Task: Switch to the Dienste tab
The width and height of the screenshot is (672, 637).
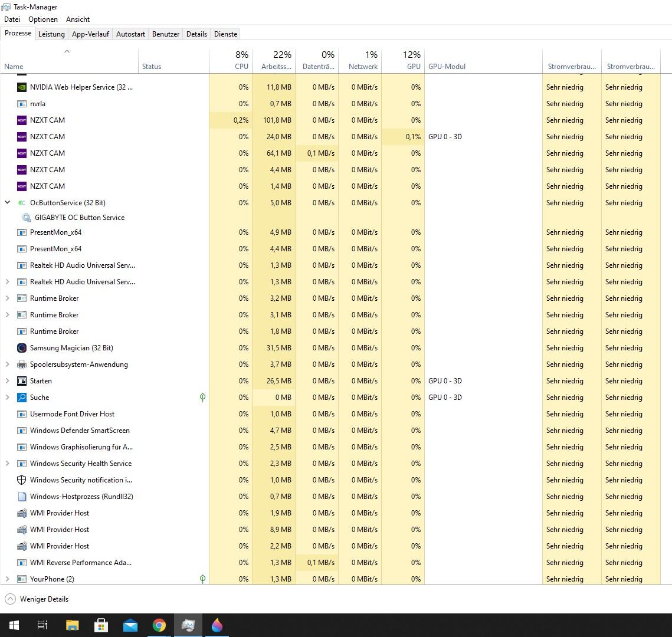Action: (225, 34)
